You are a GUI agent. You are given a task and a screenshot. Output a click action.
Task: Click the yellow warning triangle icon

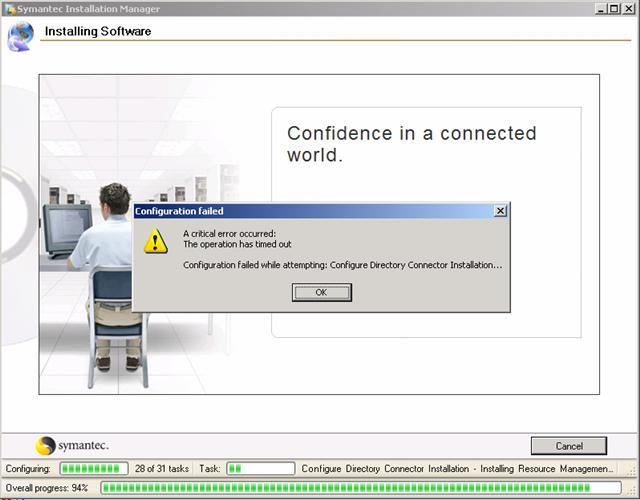[x=155, y=241]
